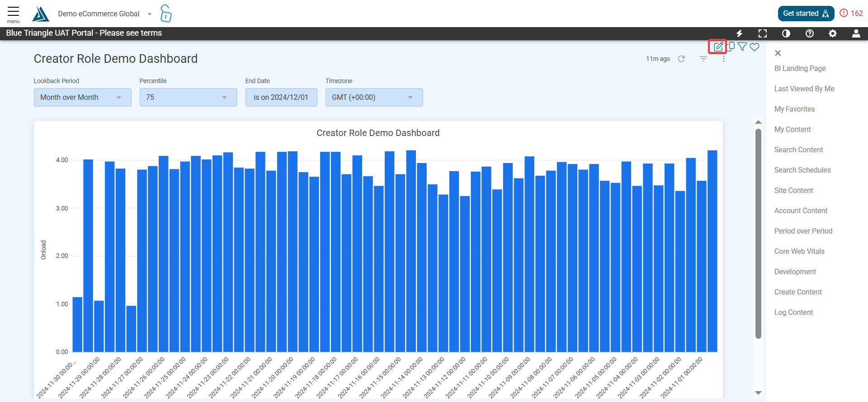The image size is (868, 402).
Task: Open the filter funnel icon
Action: point(742,47)
